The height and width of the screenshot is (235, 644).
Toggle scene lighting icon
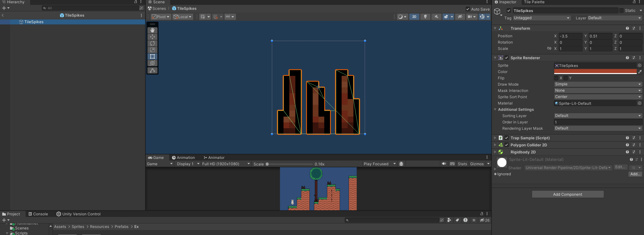425,17
